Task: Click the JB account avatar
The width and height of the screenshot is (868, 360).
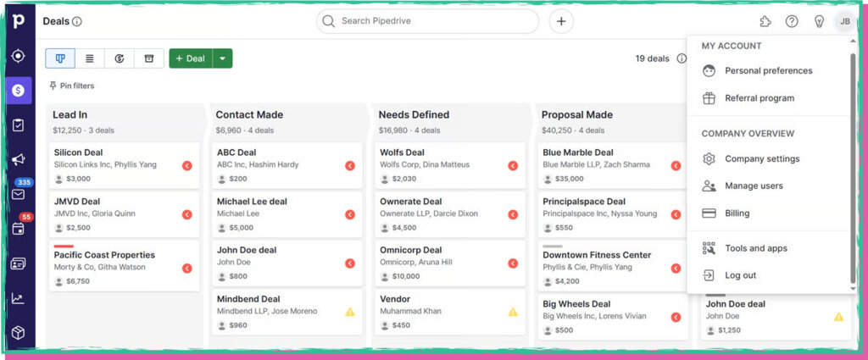Action: 845,21
